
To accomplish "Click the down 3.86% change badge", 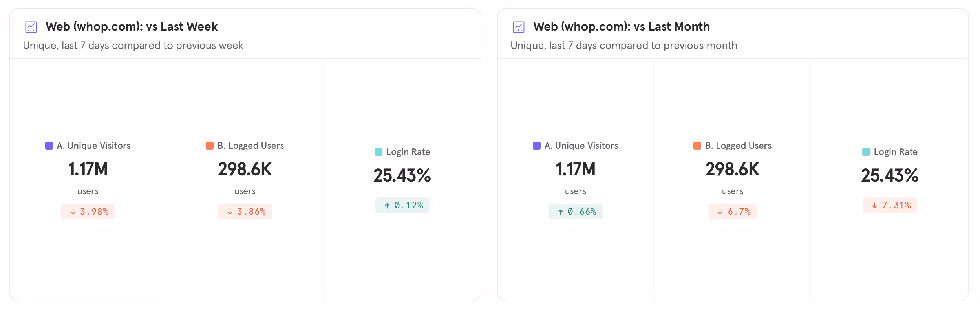I will point(245,212).
